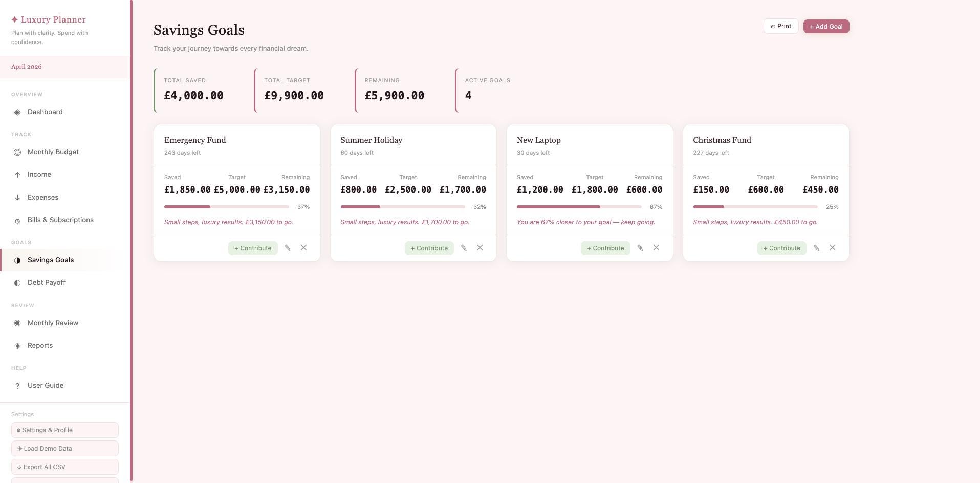Contribute to the New Laptop goal

pos(605,248)
